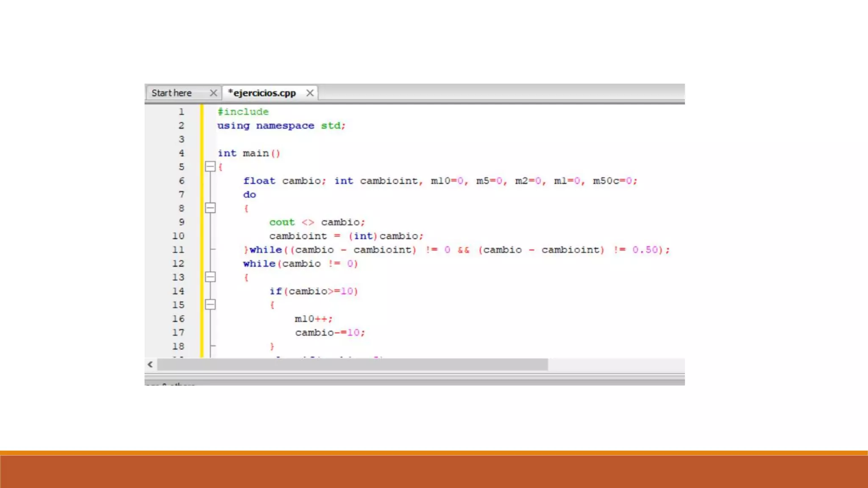
Task: Collapse while block fold marker on line 13
Action: 210,277
